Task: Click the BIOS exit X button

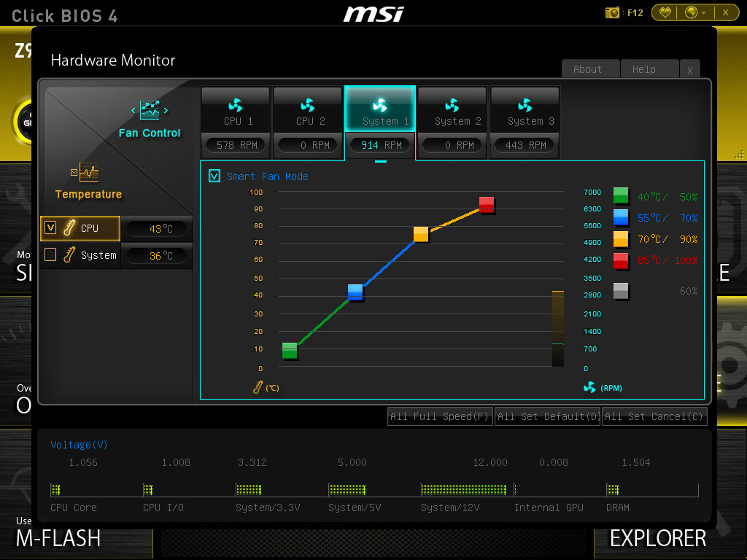Action: pyautogui.click(x=726, y=12)
